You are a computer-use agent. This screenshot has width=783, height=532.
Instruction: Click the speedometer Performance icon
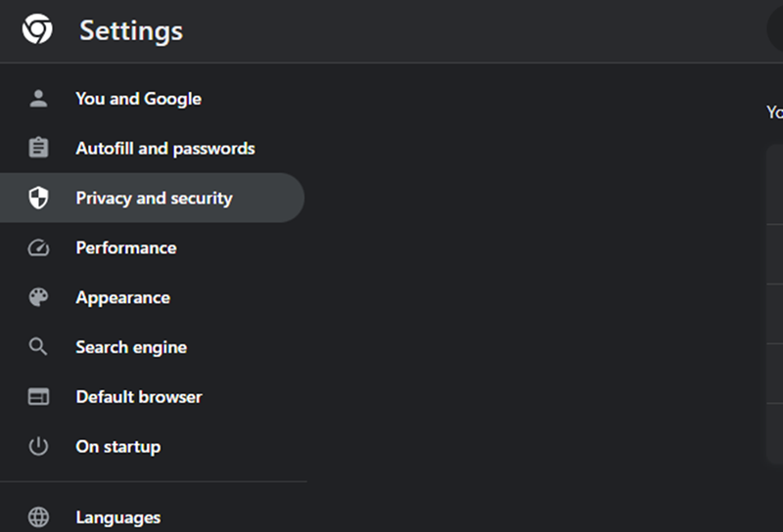(x=38, y=247)
